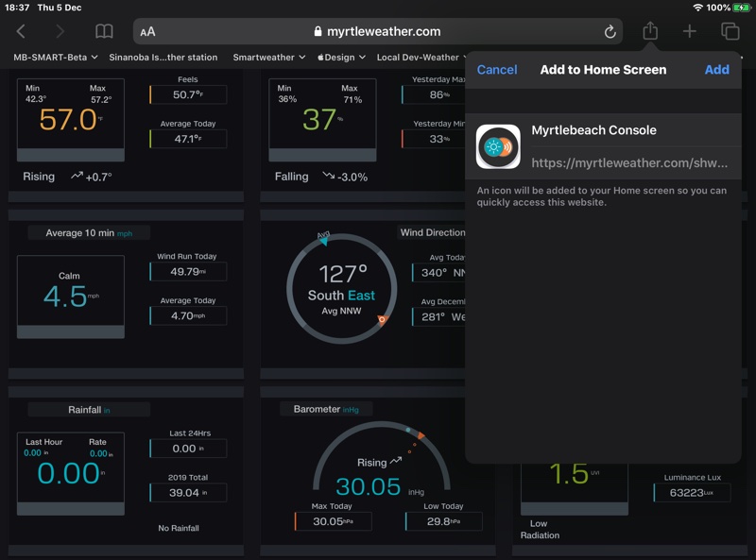Open the AA reader text options
This screenshot has width=756, height=560.
click(x=147, y=32)
